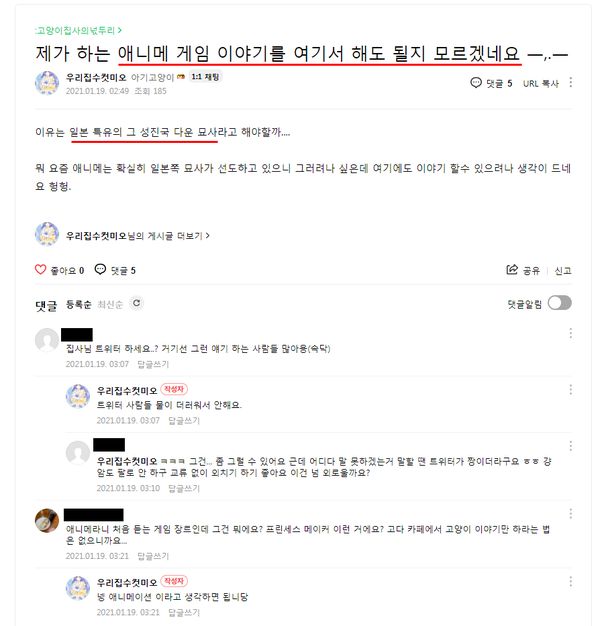This screenshot has width=600, height=626.
Task: Toggle the 댓글알림 notification switch
Action: pos(560,303)
